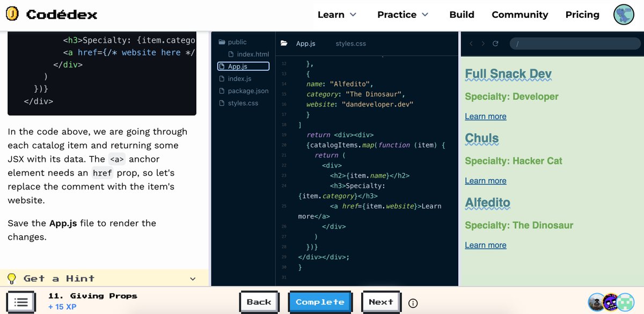Screen dimensions: 644x314
Task: Click 'Specialty: The Dinosaur' text
Action: coord(519,225)
